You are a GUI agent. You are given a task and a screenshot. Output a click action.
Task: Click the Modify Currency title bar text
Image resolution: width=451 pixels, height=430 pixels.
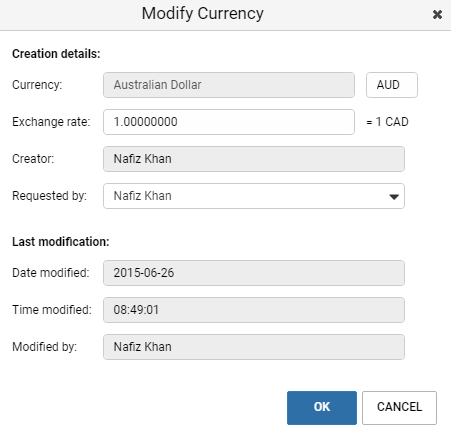203,14
